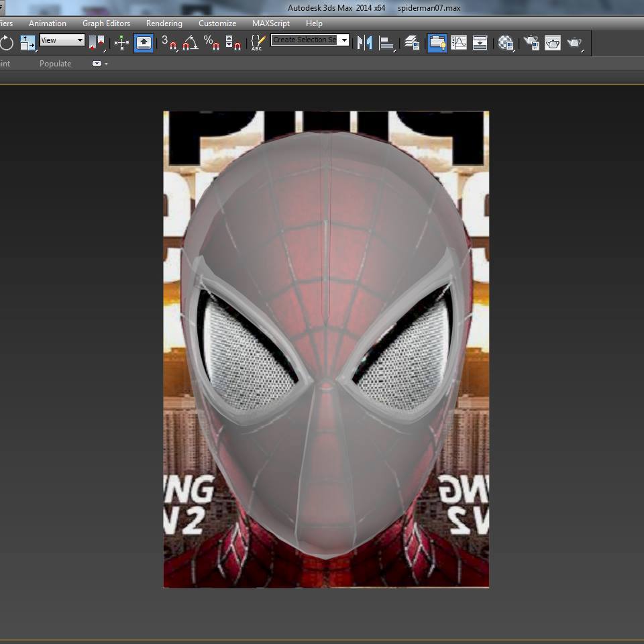Open the Animation menu
Screen dimensions: 644x644
(x=48, y=23)
